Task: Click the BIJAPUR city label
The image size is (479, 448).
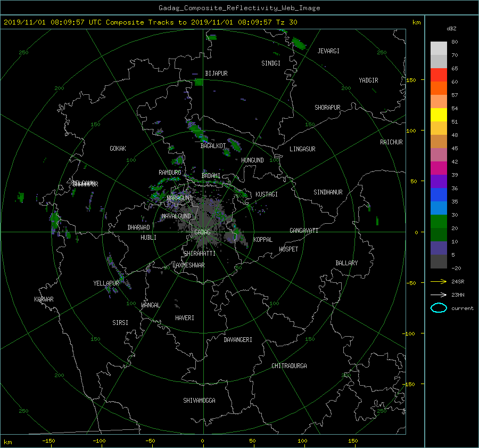Action: pyautogui.click(x=216, y=74)
